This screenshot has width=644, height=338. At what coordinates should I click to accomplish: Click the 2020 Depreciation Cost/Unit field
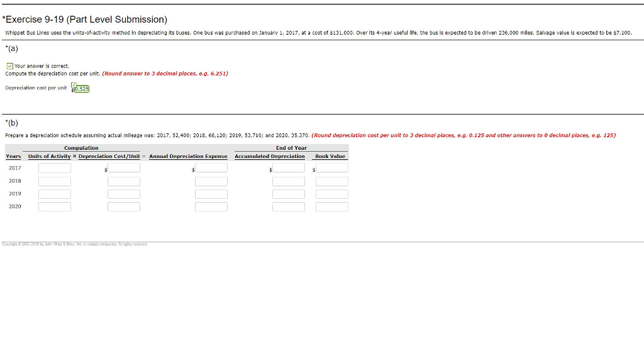[x=124, y=207]
